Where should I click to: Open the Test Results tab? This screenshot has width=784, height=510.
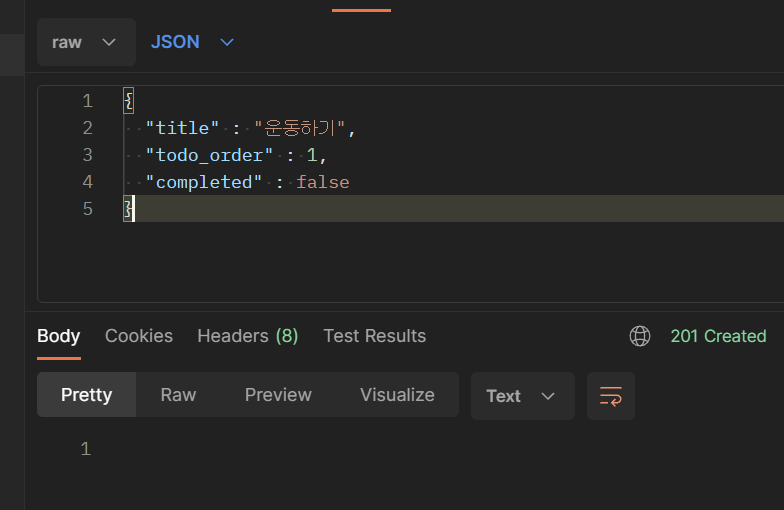(374, 336)
